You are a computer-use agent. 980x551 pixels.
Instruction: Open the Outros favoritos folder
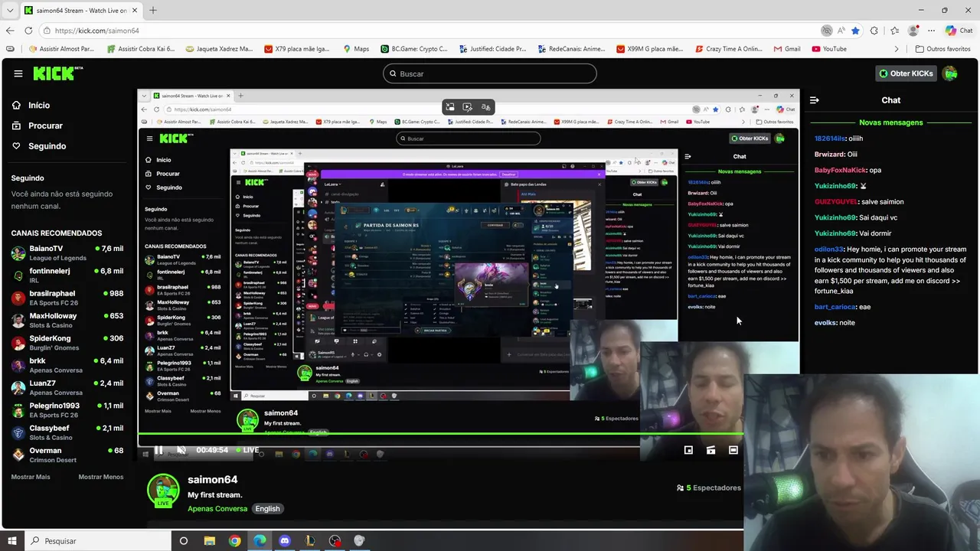pyautogui.click(x=943, y=49)
